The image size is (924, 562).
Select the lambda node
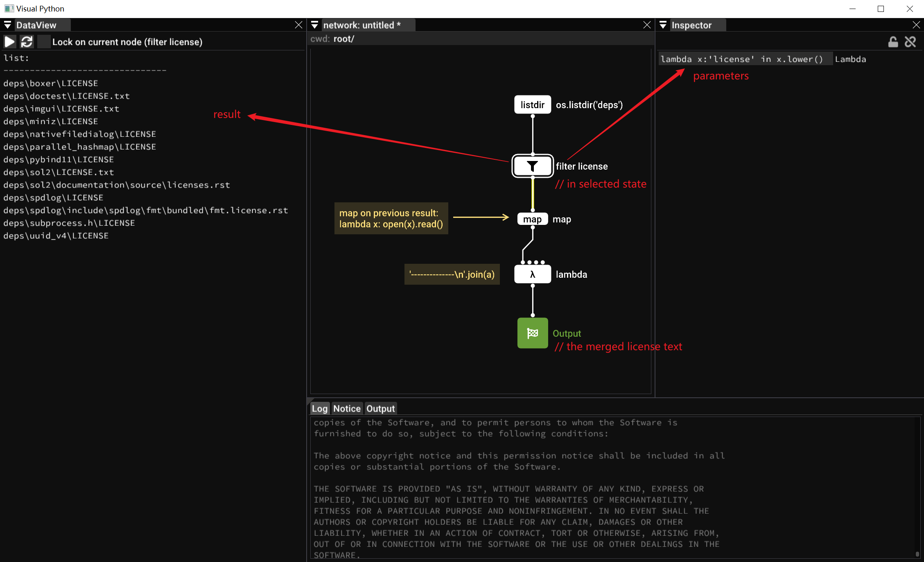tap(532, 274)
